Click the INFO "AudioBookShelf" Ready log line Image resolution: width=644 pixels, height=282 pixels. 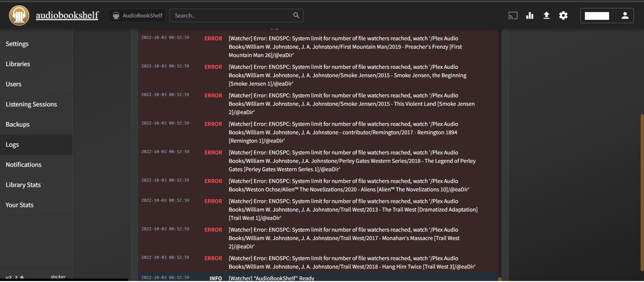point(318,277)
